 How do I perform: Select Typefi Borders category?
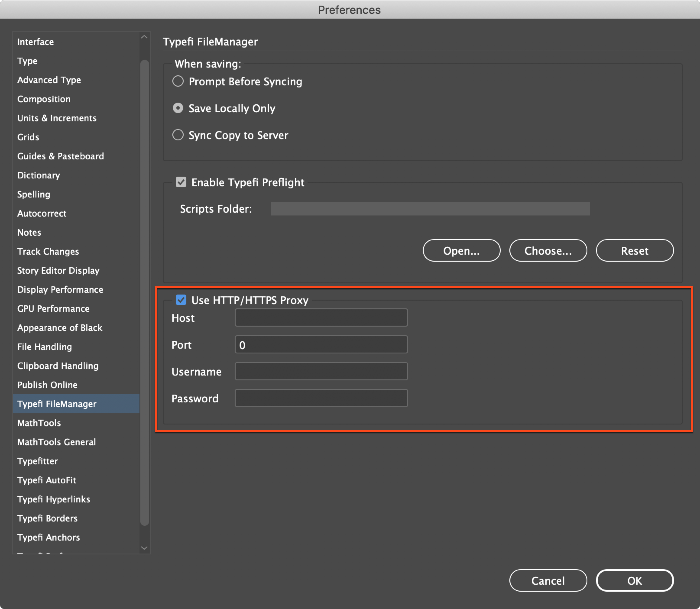pyautogui.click(x=76, y=518)
